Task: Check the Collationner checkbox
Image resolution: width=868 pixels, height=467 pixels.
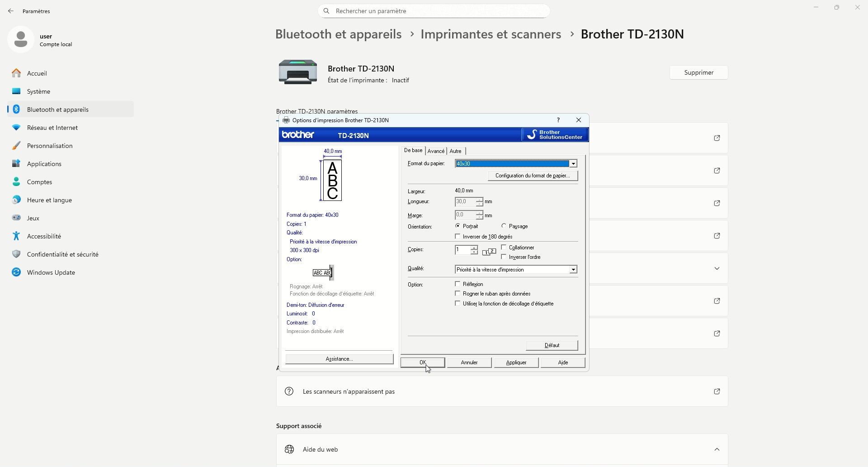Action: click(x=504, y=247)
